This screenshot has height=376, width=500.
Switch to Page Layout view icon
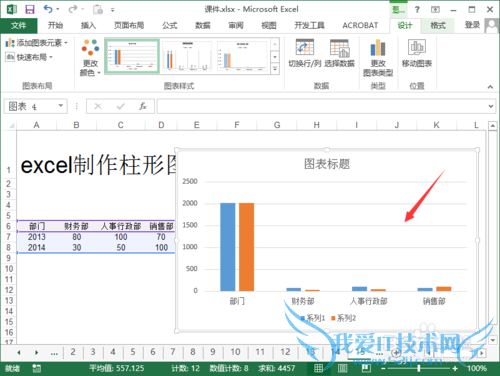(342, 368)
